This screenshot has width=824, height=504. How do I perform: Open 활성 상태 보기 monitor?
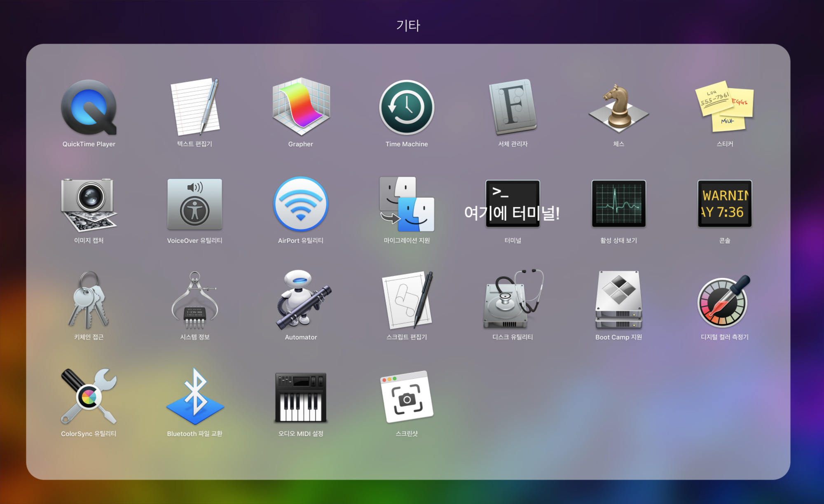tap(618, 204)
